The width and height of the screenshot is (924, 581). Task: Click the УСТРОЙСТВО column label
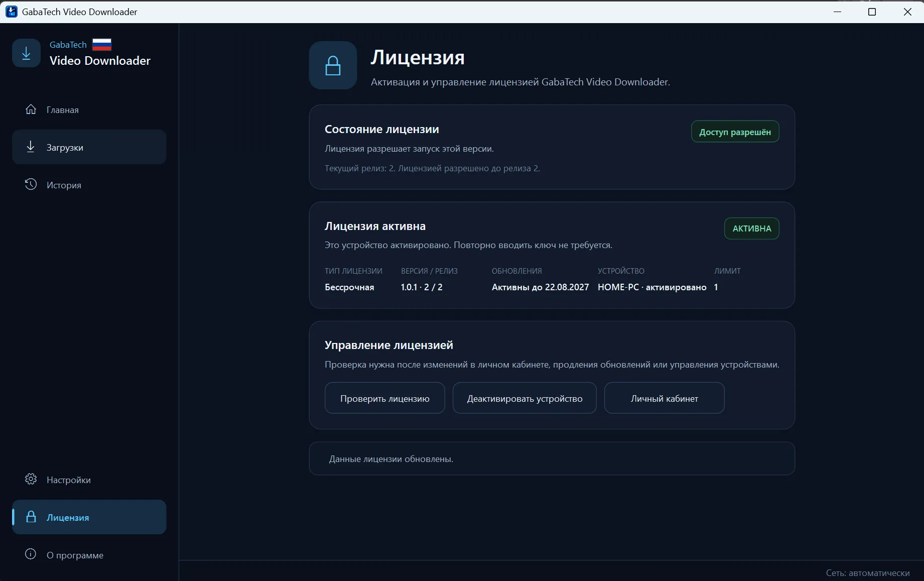tap(621, 271)
